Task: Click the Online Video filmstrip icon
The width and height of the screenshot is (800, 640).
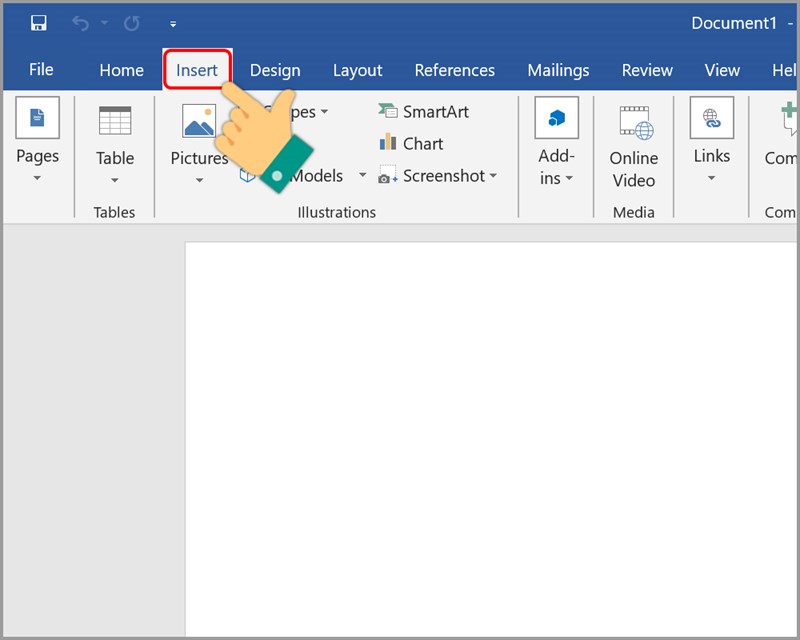Action: click(636, 123)
